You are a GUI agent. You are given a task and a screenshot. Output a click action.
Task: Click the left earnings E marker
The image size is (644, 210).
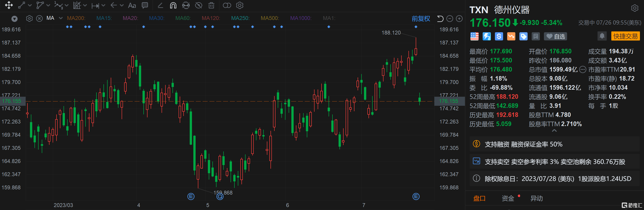click(191, 197)
